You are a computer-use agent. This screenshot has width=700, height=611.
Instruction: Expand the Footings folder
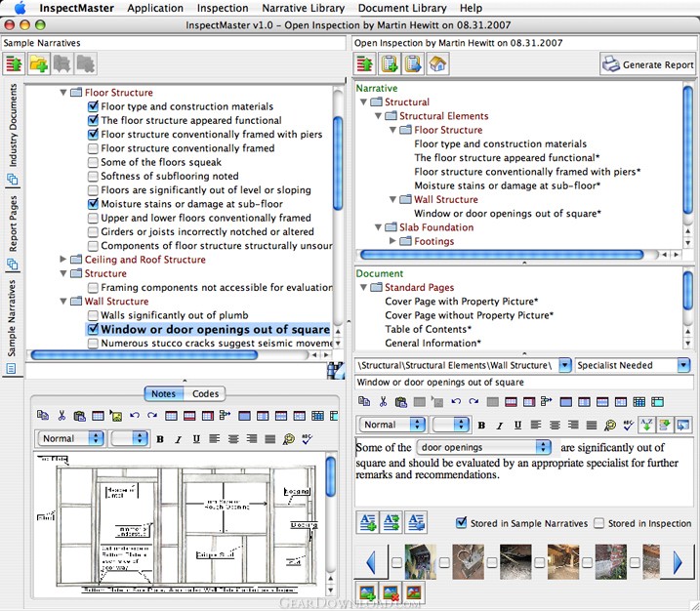tap(392, 241)
